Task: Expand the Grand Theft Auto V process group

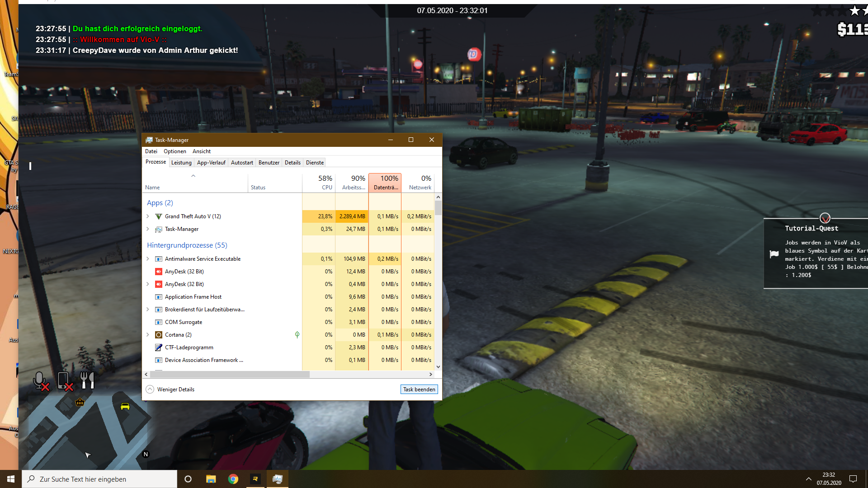Action: [x=147, y=216]
